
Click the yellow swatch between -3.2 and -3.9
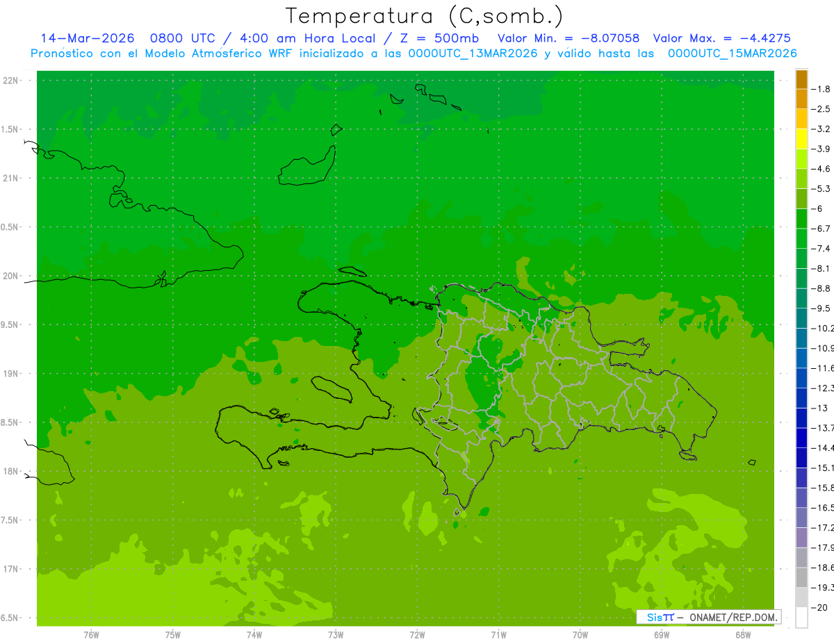[x=801, y=139]
